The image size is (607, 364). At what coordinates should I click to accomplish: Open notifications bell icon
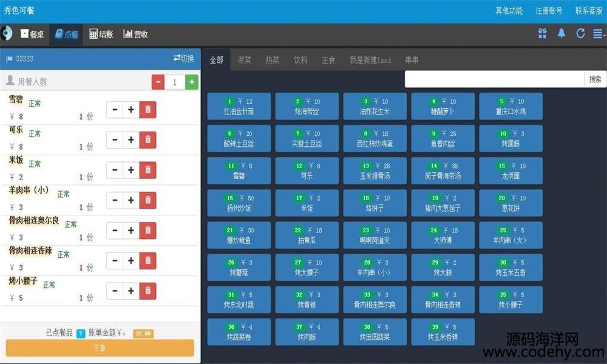coord(561,34)
